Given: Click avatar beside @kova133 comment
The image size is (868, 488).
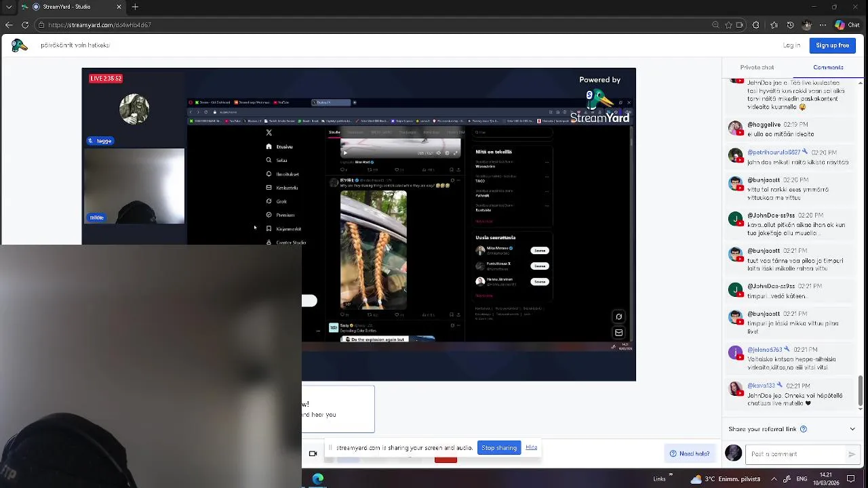Looking at the screenshot, I should click(x=736, y=389).
